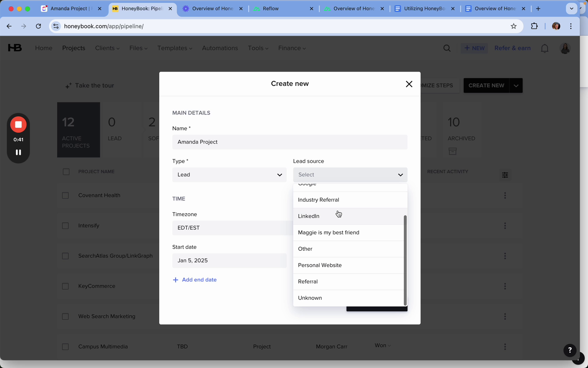The image size is (588, 368).
Task: Open Chrome three-dot menu
Action: [571, 26]
